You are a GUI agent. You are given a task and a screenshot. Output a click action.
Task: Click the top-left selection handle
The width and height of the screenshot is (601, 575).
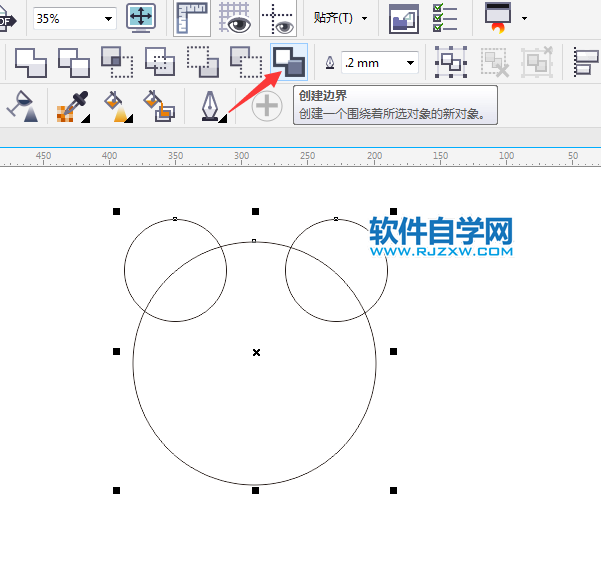click(117, 212)
